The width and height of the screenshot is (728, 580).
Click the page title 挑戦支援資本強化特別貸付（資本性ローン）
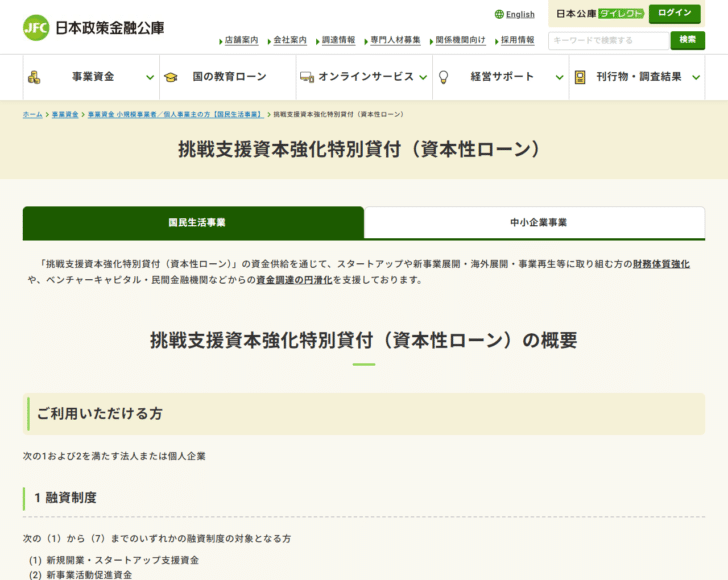[x=360, y=149]
